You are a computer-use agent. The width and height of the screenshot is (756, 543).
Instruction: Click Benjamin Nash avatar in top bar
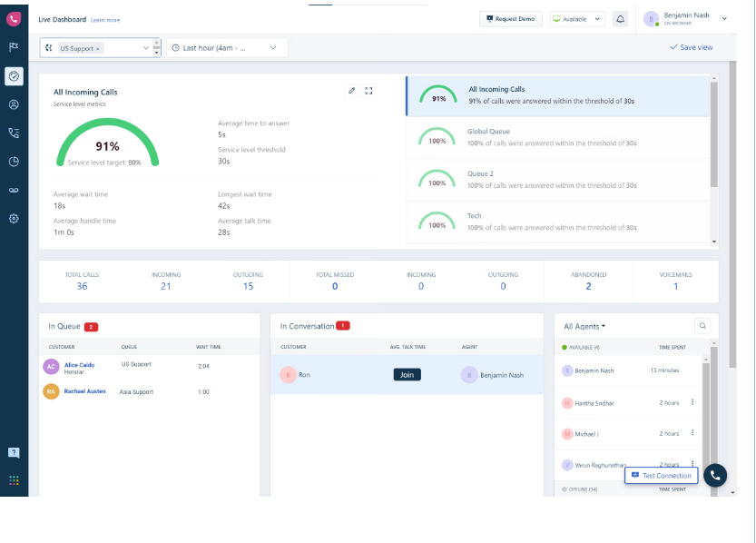click(651, 19)
